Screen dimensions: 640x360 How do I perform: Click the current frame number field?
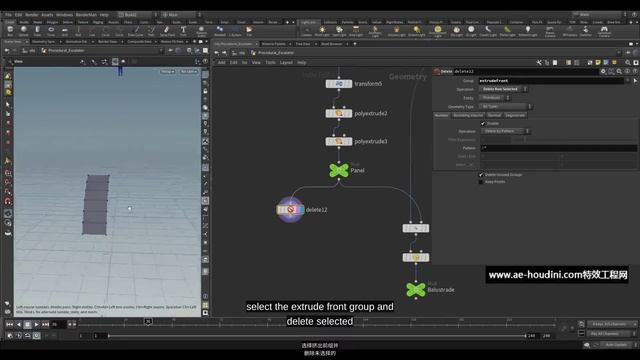(58, 324)
